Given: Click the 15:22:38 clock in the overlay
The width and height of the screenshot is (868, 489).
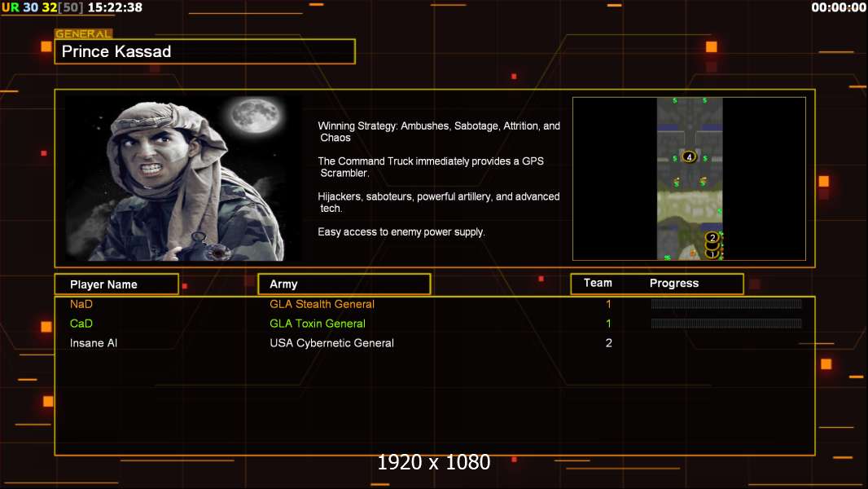Looking at the screenshot, I should 115,7.
